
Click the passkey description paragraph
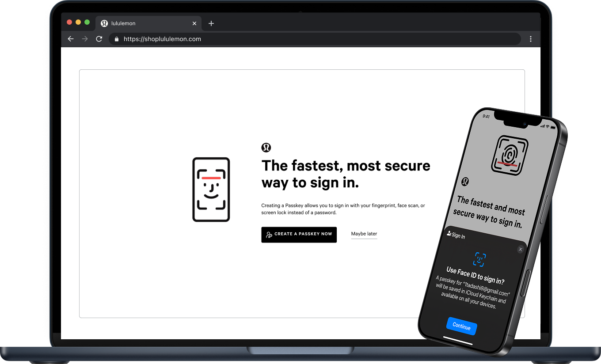pos(343,209)
